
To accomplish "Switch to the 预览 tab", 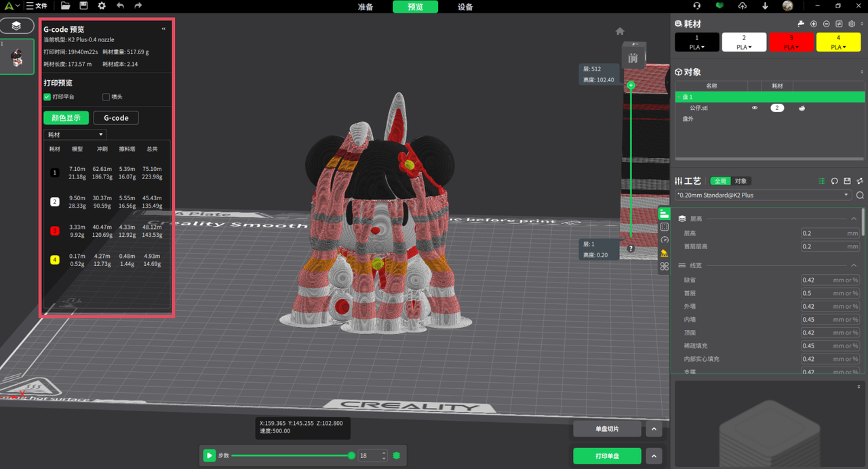I will tap(415, 7).
